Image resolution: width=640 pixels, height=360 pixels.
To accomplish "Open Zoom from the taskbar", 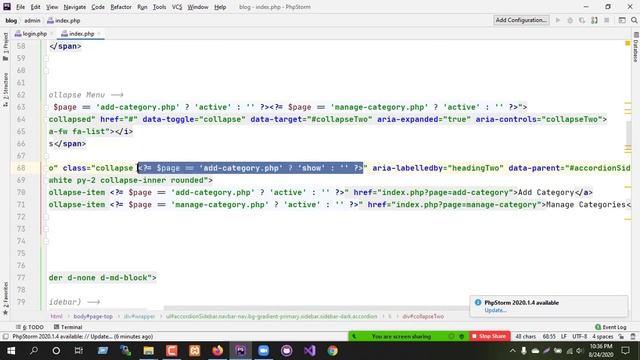I will [x=263, y=351].
